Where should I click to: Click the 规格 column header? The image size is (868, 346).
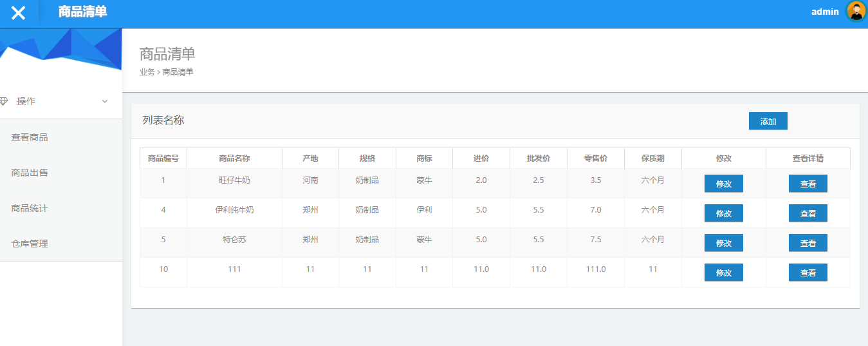(367, 159)
